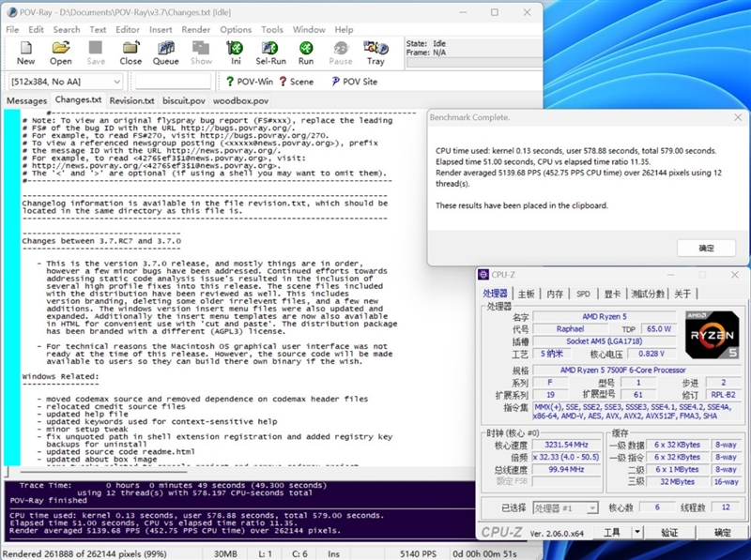Click the "Changes between 3.7.RC7 and 3.7.0" heading

[x=101, y=241]
